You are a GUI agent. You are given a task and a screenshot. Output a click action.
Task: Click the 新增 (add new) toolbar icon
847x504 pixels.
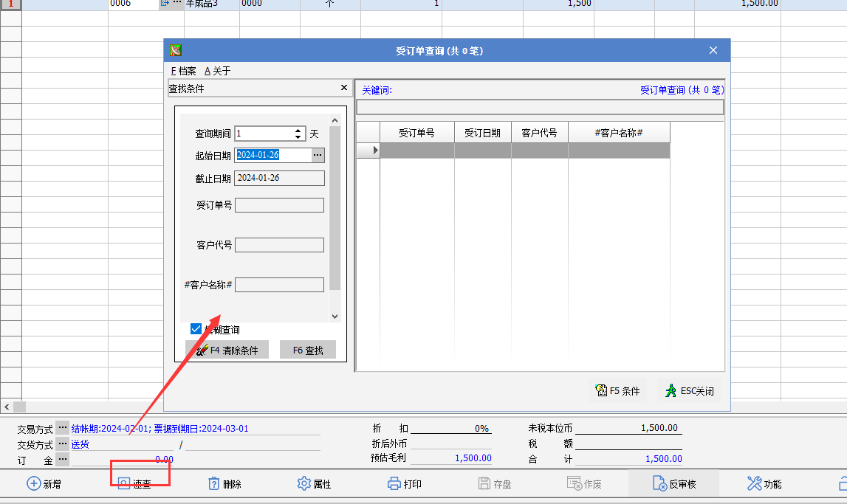click(x=34, y=484)
